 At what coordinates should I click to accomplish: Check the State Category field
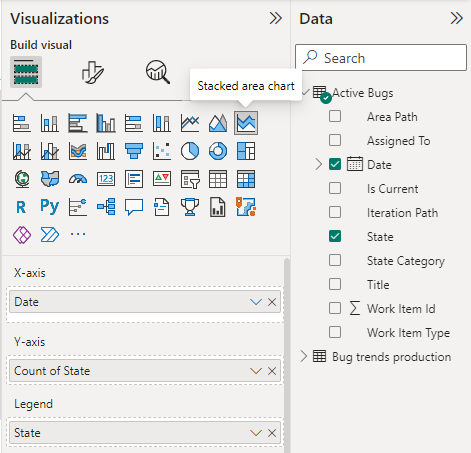(x=335, y=260)
